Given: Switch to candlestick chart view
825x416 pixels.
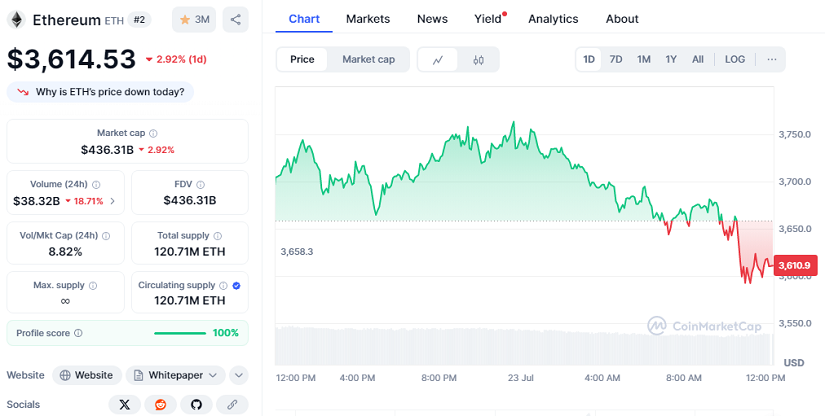Looking at the screenshot, I should 478,60.
